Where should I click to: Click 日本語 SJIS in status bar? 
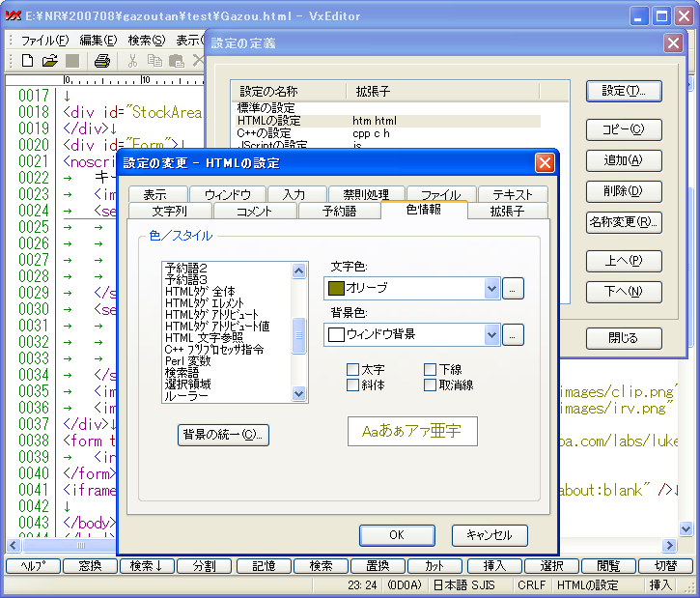464,585
